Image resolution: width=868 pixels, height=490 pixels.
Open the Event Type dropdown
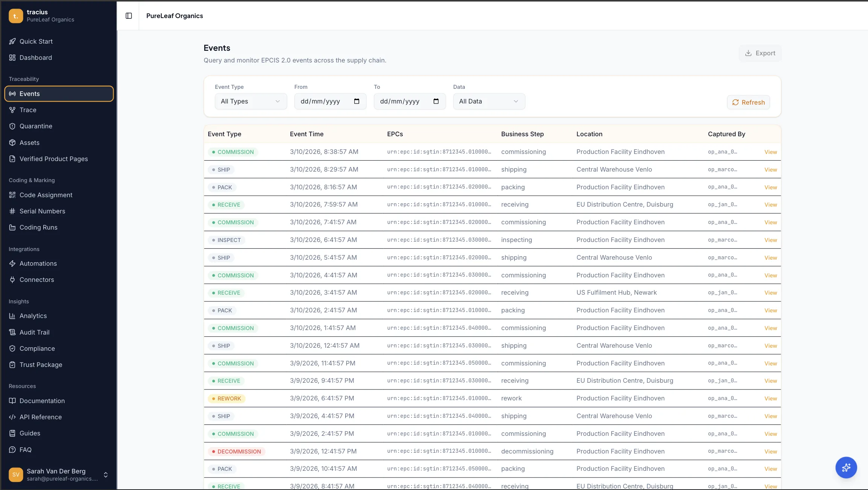[x=250, y=101]
